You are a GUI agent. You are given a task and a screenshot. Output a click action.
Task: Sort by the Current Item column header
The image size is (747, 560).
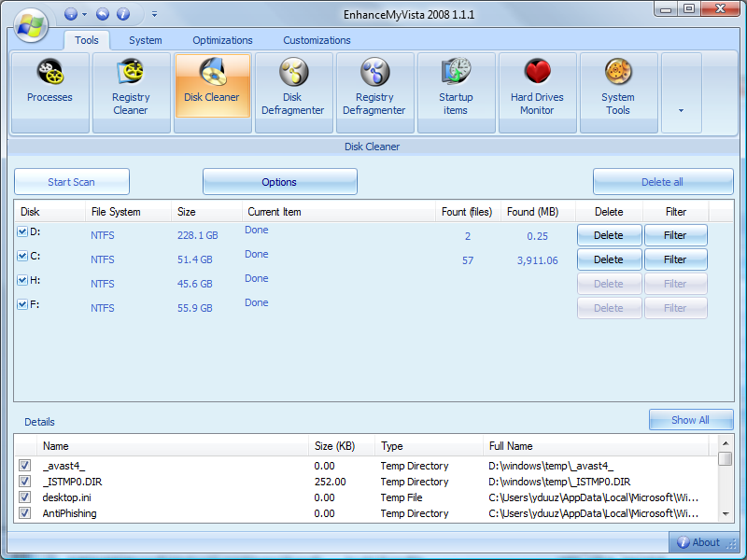pos(339,212)
